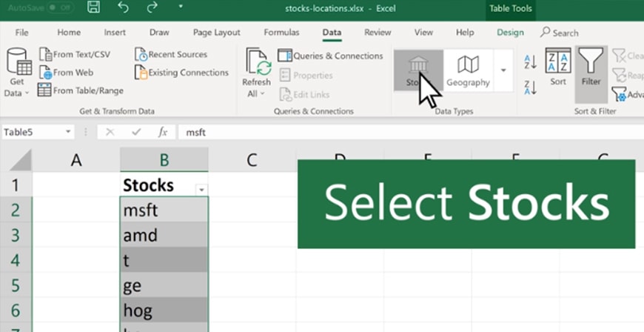This screenshot has height=332, width=644.
Task: Select the Stocks header cell
Action: [x=164, y=185]
